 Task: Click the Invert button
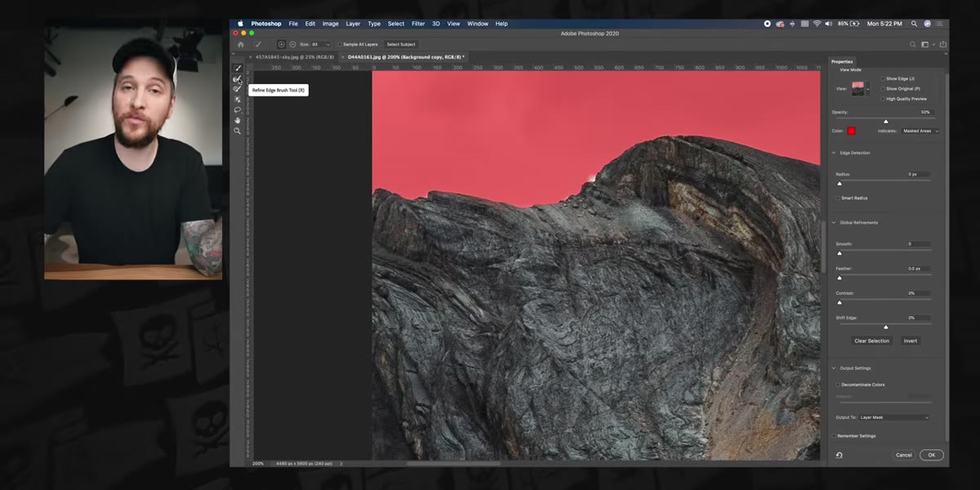pos(911,341)
